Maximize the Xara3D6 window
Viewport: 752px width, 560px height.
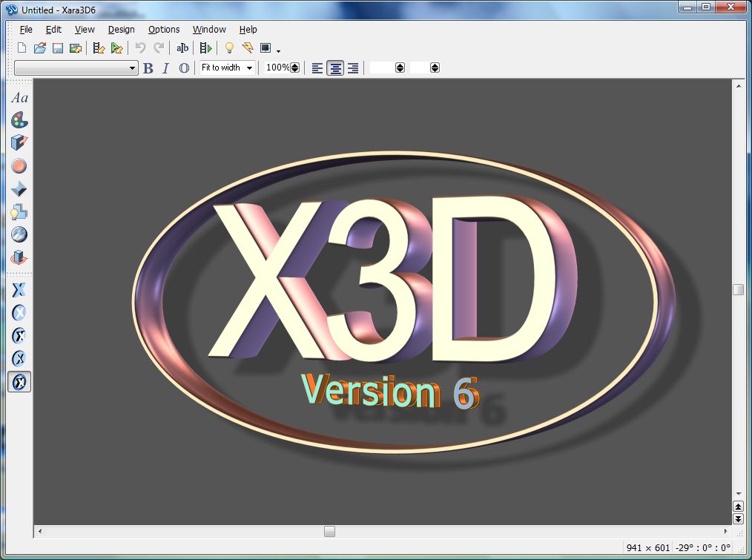pos(706,7)
